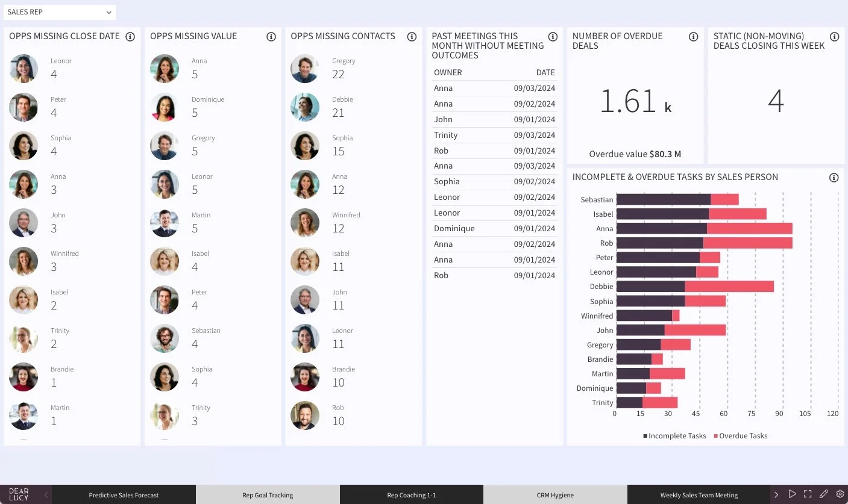Switch to the CRM Hygiene tab
The image size is (848, 504).
point(554,494)
